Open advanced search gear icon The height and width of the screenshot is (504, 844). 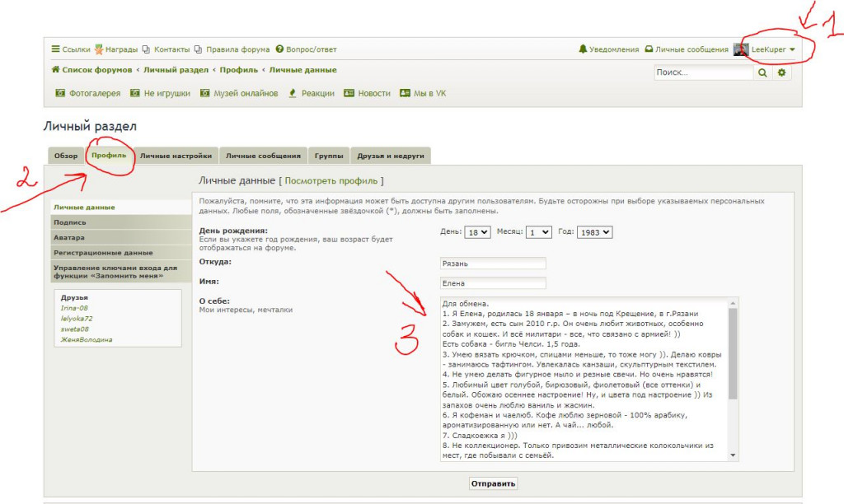(782, 73)
